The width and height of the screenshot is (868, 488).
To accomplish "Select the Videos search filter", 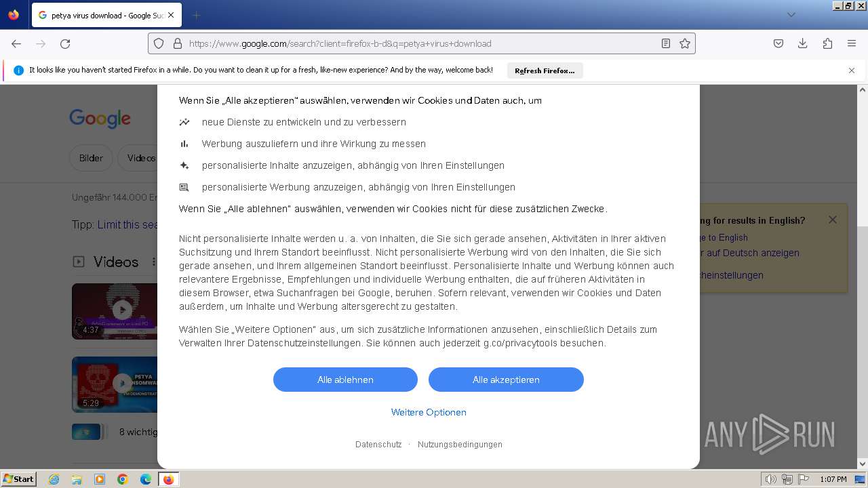I will pyautogui.click(x=138, y=158).
